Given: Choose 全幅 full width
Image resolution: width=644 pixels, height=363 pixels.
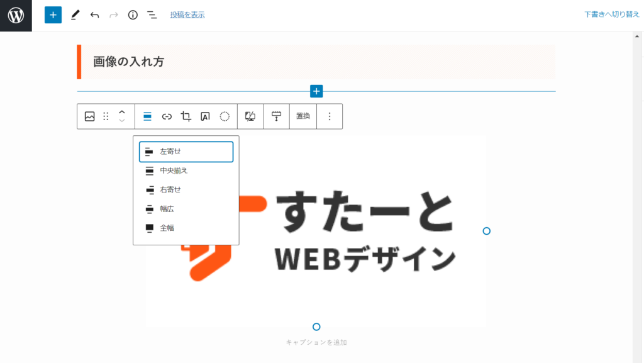Looking at the screenshot, I should pos(186,228).
